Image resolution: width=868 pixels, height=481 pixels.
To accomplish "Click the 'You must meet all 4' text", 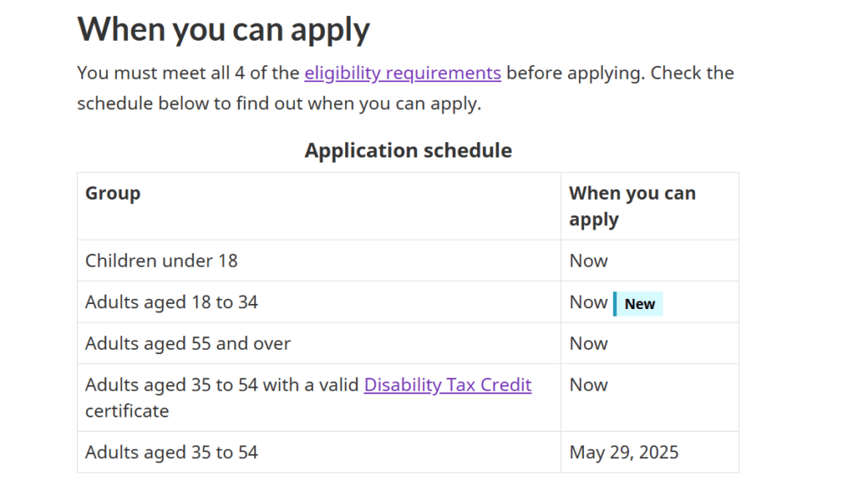I will 160,73.
